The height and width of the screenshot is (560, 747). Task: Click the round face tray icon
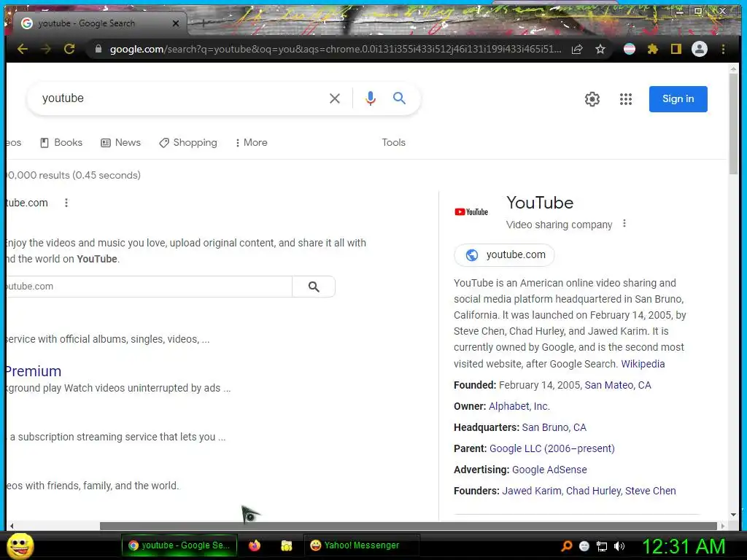coord(584,546)
